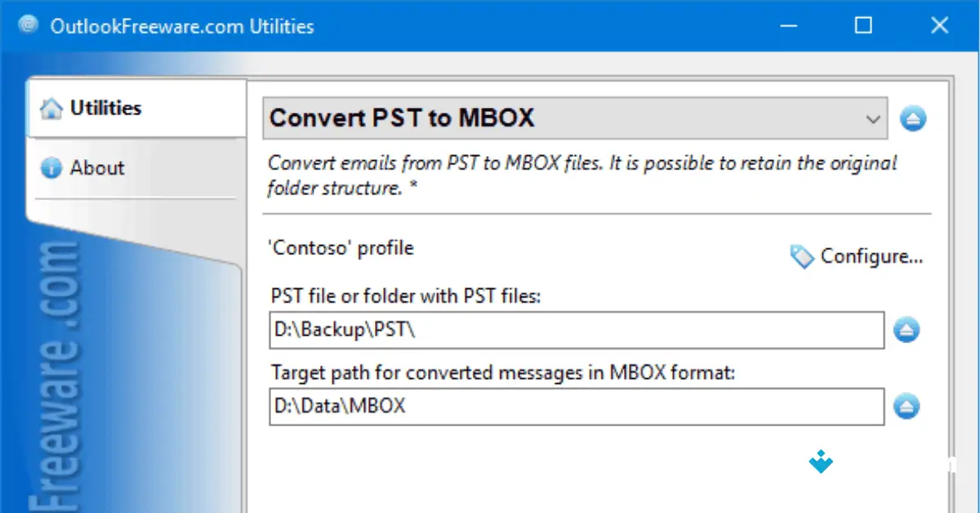Select the 'Contoso' profile label
This screenshot has width=980, height=513.
(341, 248)
